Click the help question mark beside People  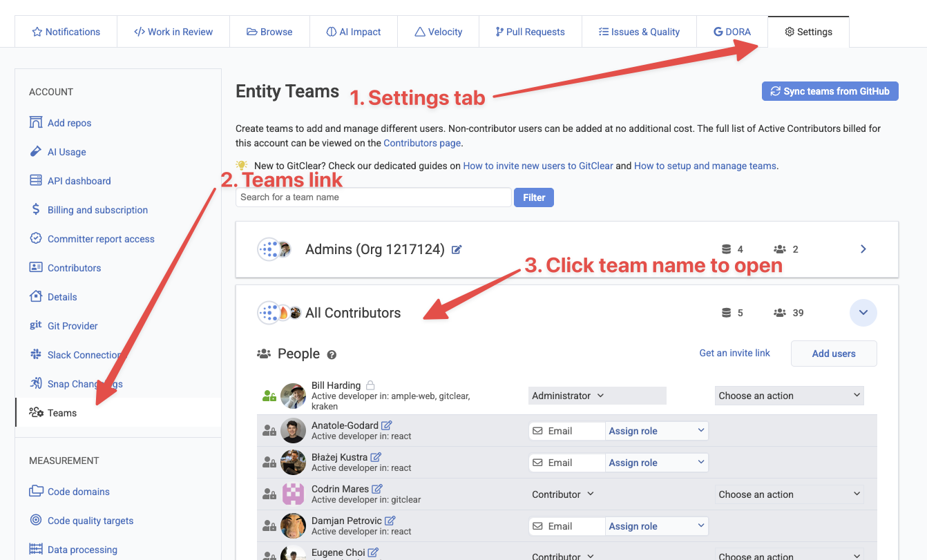pyautogui.click(x=332, y=354)
